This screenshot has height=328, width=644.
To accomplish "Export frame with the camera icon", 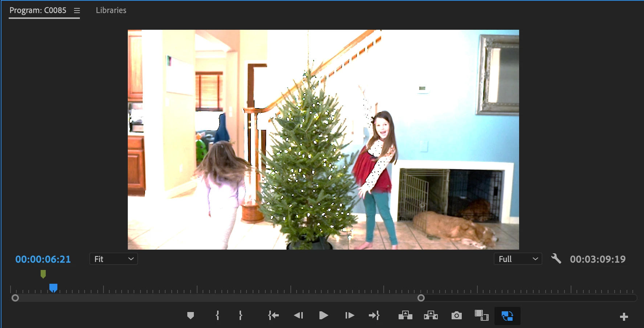I will tap(457, 316).
